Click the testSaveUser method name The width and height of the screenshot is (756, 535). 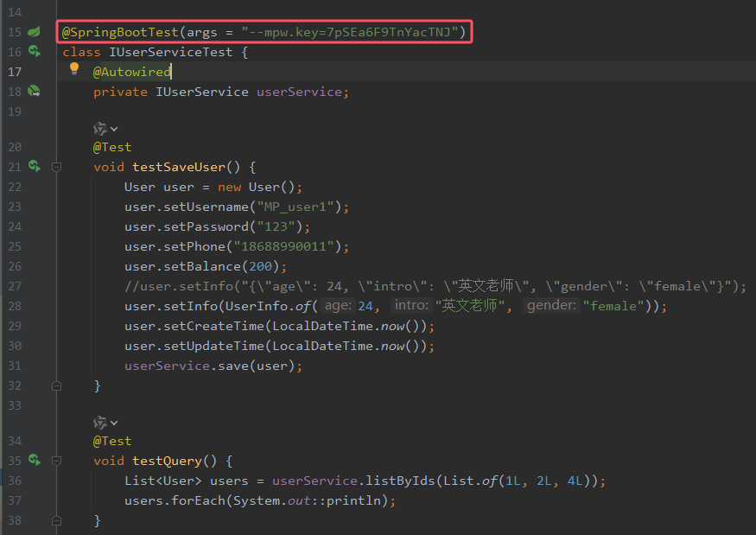(x=179, y=167)
